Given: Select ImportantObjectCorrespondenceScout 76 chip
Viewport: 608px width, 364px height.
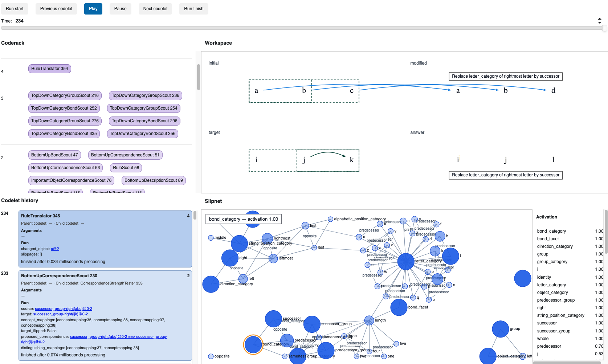Looking at the screenshot, I should pyautogui.click(x=72, y=180).
